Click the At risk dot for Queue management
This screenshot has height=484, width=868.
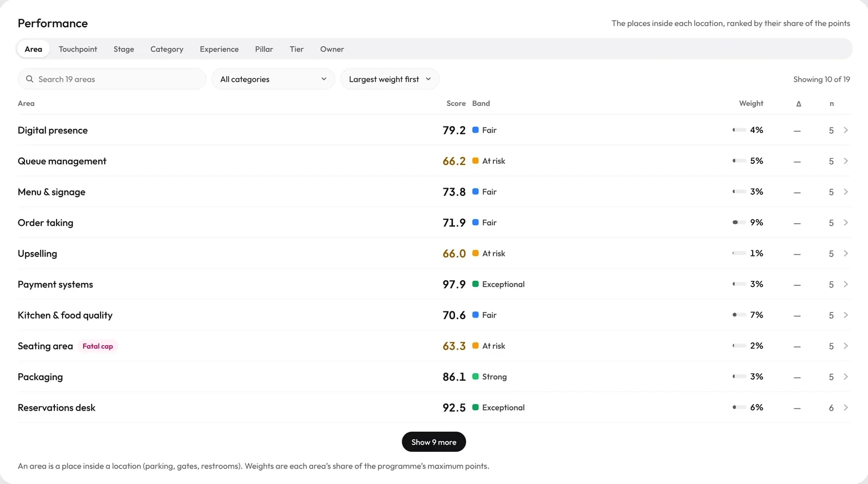pyautogui.click(x=476, y=161)
